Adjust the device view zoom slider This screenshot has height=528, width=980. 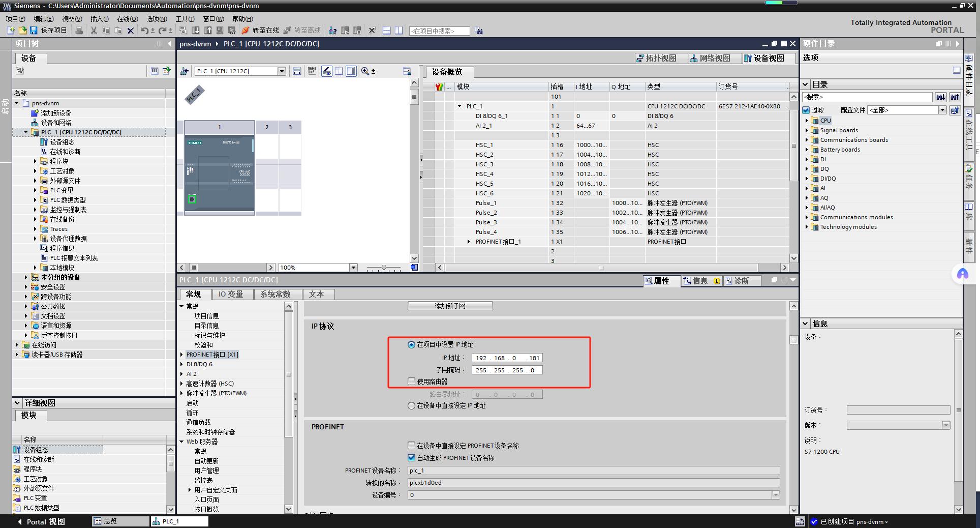384,268
